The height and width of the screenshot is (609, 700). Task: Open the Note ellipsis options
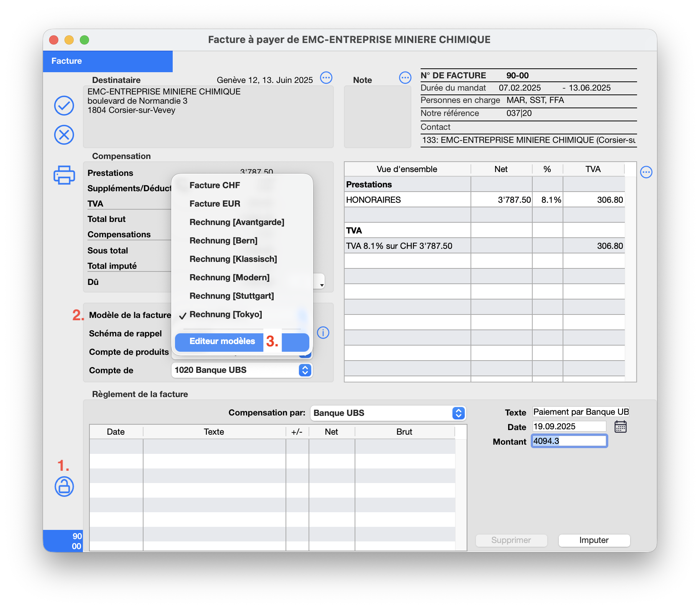(405, 78)
